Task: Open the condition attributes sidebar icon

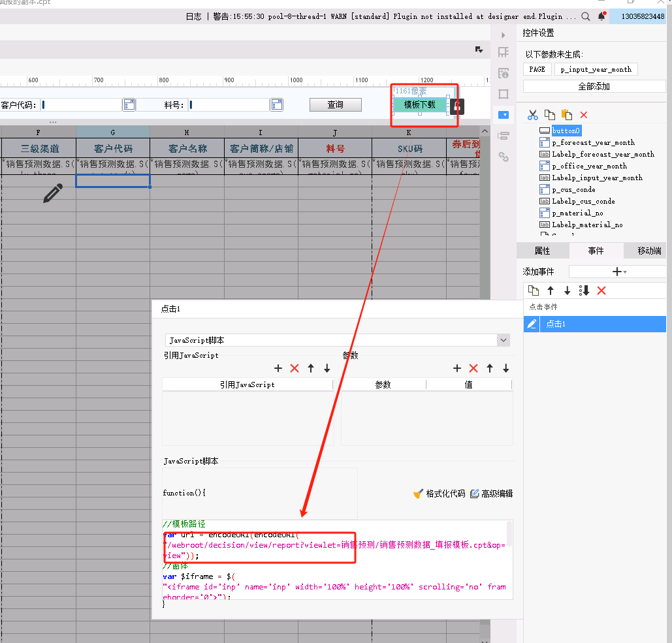Action: pos(503,136)
